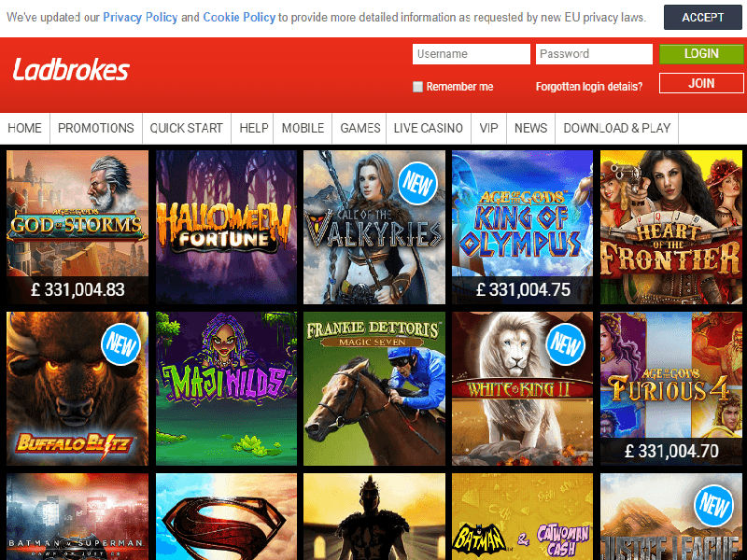Click the green Login button
The image size is (747, 560).
[701, 54]
